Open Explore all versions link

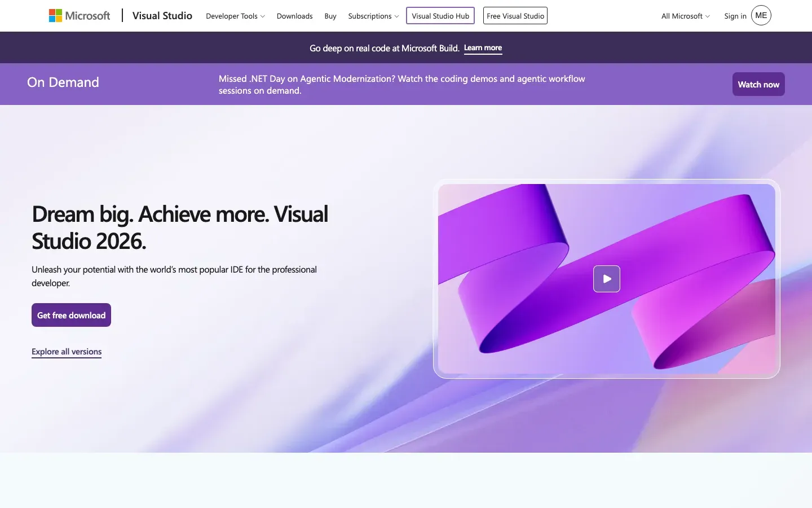pos(67,352)
